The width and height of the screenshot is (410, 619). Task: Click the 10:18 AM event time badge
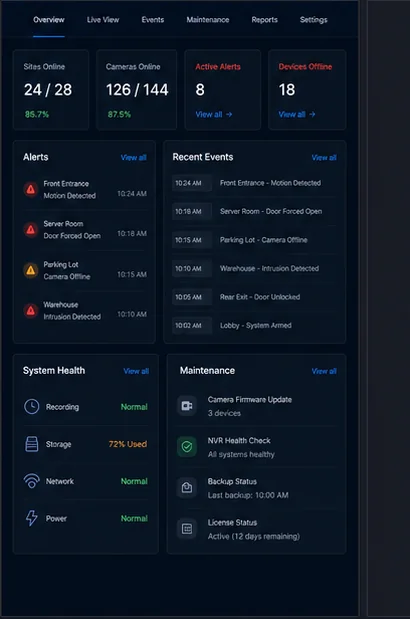(192, 212)
